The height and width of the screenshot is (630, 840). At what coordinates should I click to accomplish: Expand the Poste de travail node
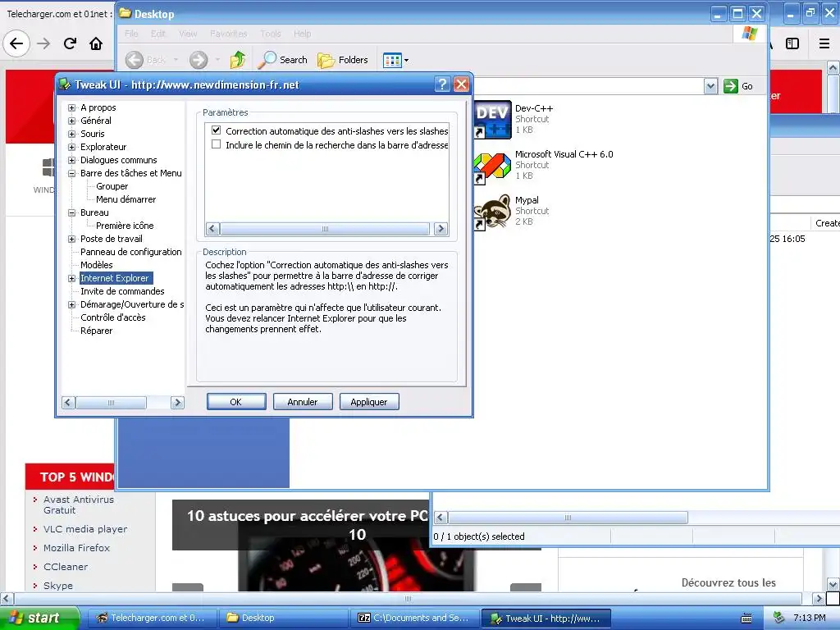click(x=72, y=239)
